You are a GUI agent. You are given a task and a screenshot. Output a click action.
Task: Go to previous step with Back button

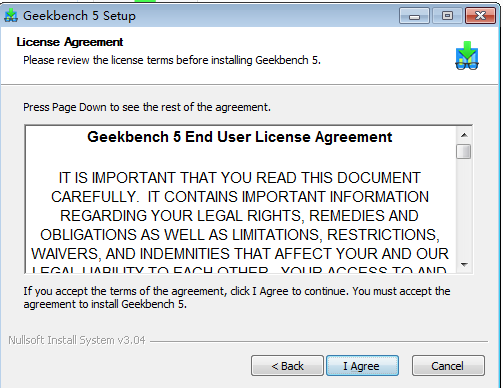pos(287,366)
